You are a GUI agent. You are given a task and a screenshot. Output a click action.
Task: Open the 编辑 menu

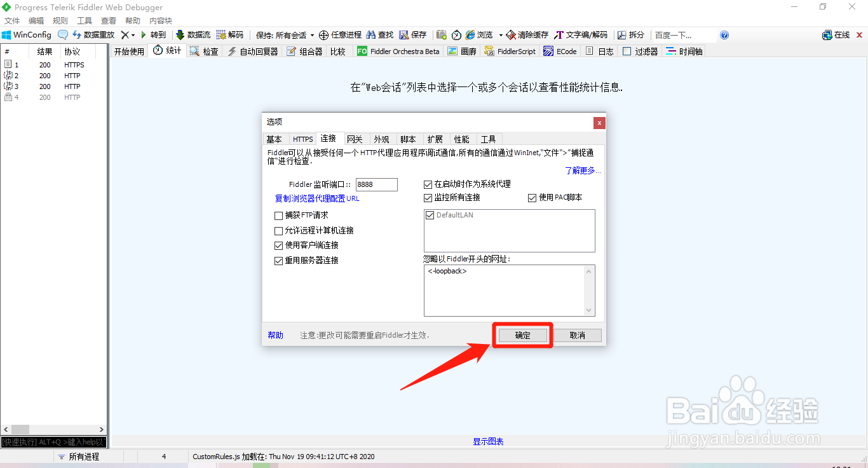(x=36, y=20)
